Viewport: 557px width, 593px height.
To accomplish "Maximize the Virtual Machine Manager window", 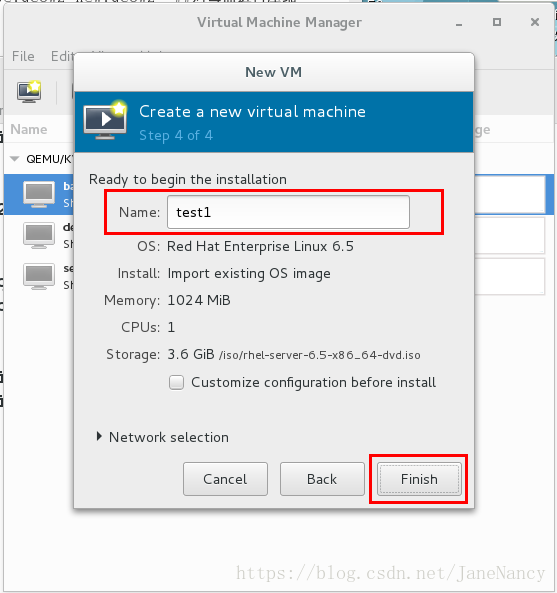I will tap(497, 22).
